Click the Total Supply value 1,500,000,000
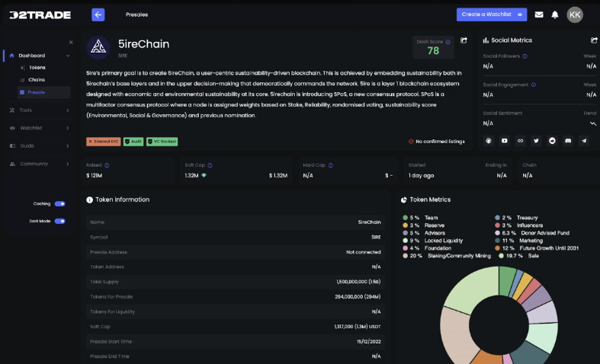Screen dimensions: 600x364 point(358,282)
